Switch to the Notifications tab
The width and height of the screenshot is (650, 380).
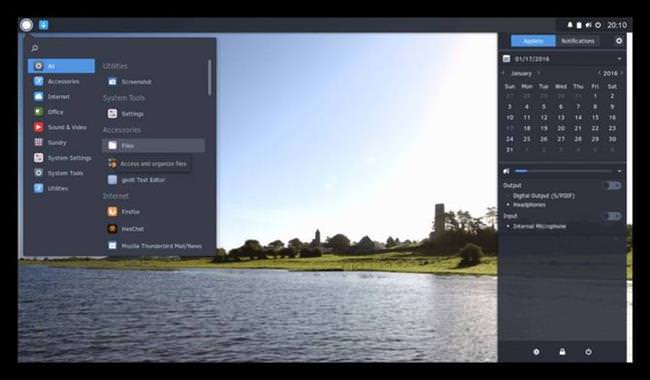[577, 41]
